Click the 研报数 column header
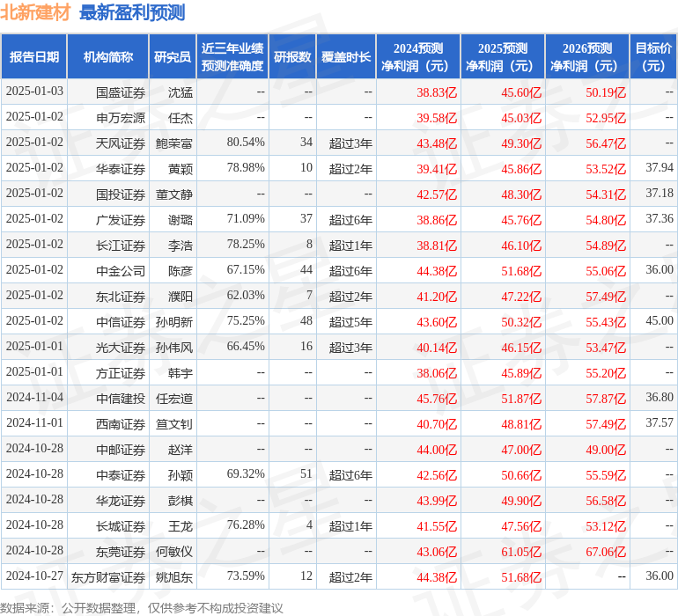This screenshot has height=616, width=678. (x=292, y=57)
